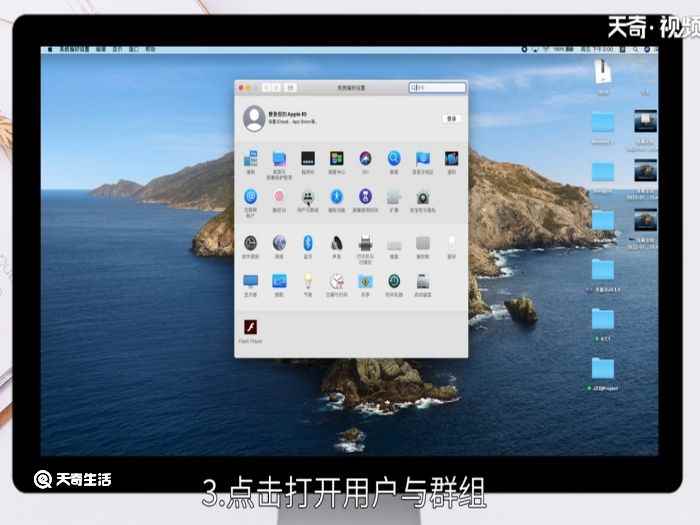Show all preferences grid button
Screen dimensions: 700x525
pyautogui.click(x=290, y=88)
